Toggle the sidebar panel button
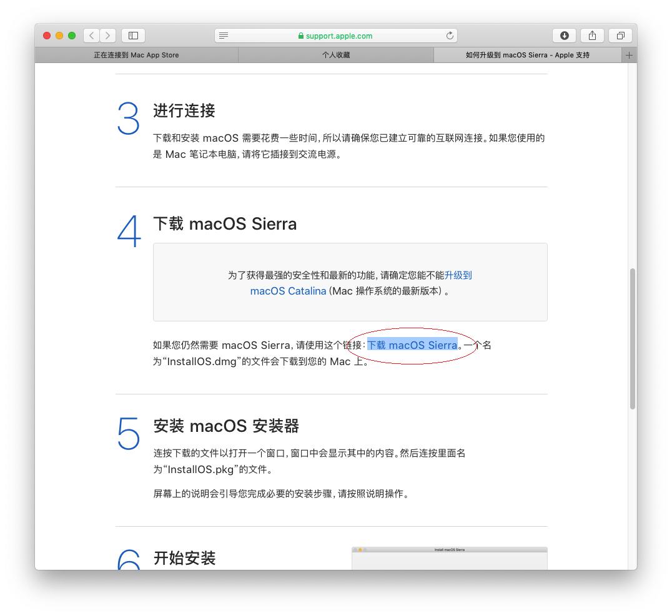This screenshot has height=616, width=672. click(133, 36)
